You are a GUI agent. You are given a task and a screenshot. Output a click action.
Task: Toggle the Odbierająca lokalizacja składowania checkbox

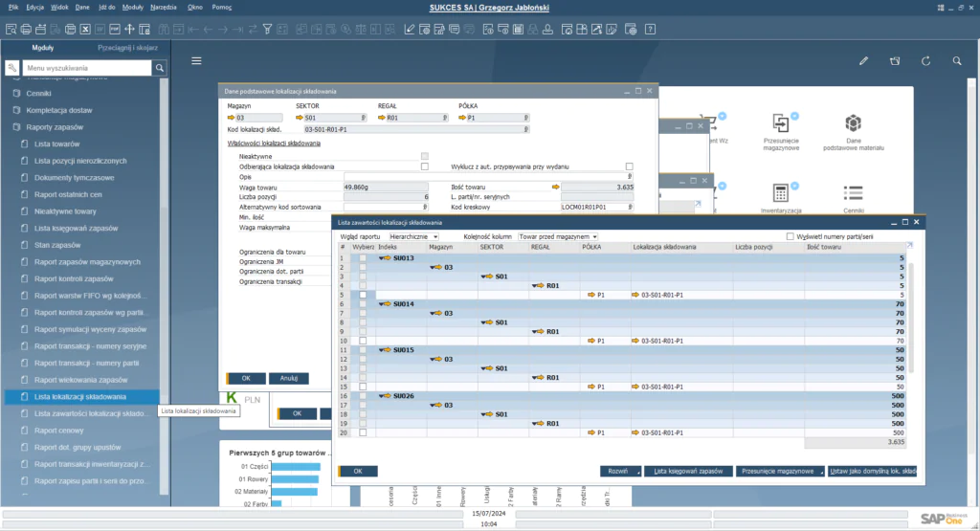pos(425,166)
